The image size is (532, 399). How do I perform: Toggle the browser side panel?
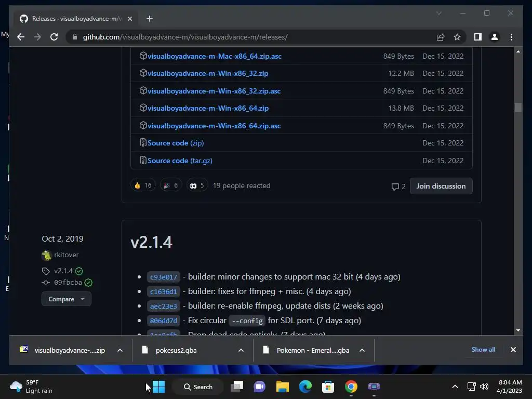478,37
